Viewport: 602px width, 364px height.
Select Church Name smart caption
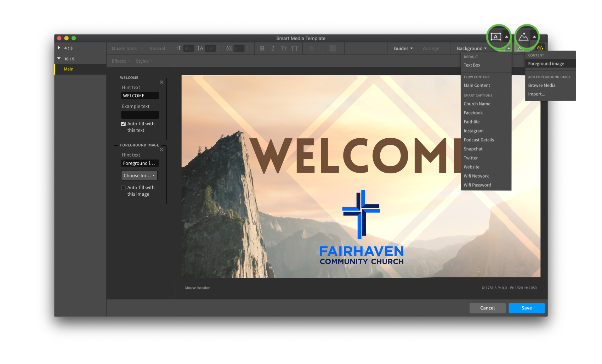(477, 104)
